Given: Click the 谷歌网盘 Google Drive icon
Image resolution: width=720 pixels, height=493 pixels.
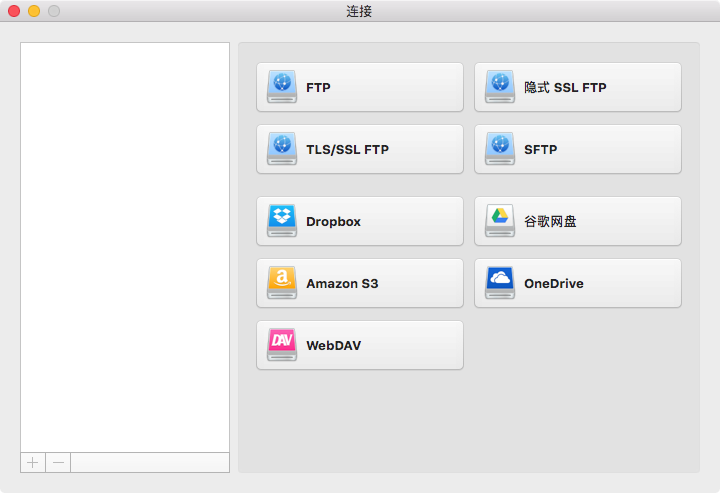Looking at the screenshot, I should pos(500,221).
